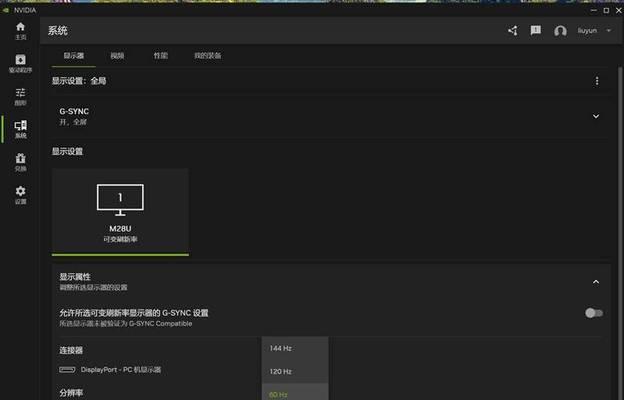Maximize the NVIDIA window
The image size is (624, 400).
click(606, 10)
